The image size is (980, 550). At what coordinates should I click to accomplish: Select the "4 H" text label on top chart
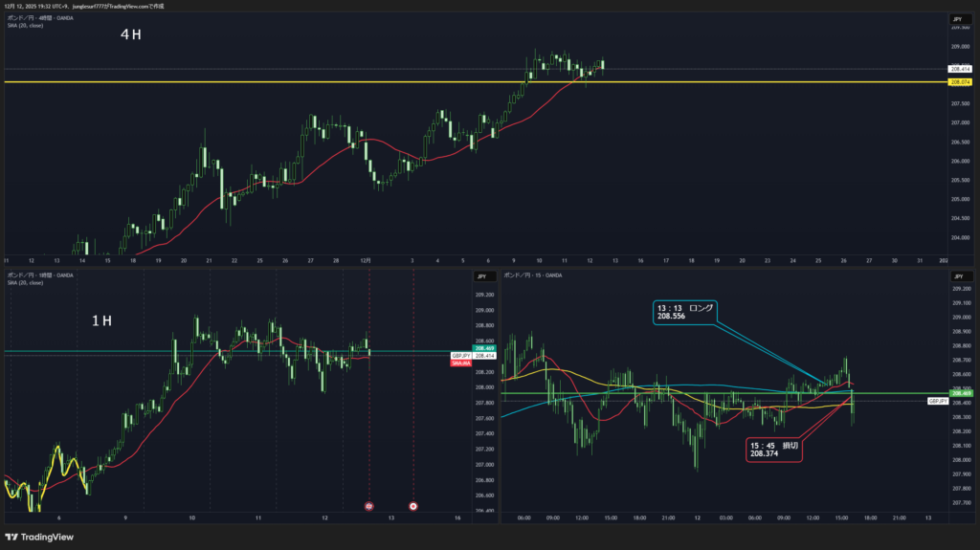tap(131, 34)
